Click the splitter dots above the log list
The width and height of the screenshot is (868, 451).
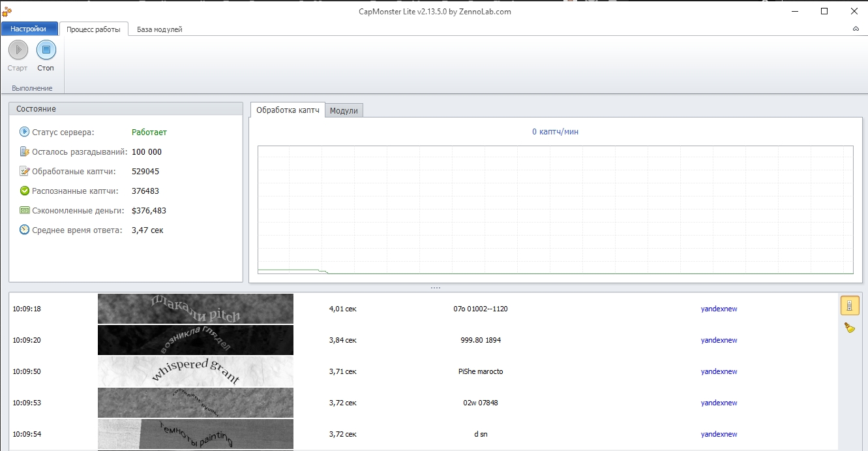435,288
